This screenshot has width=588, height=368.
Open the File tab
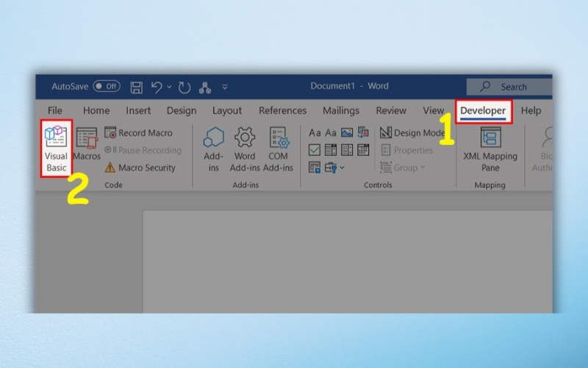(x=54, y=110)
